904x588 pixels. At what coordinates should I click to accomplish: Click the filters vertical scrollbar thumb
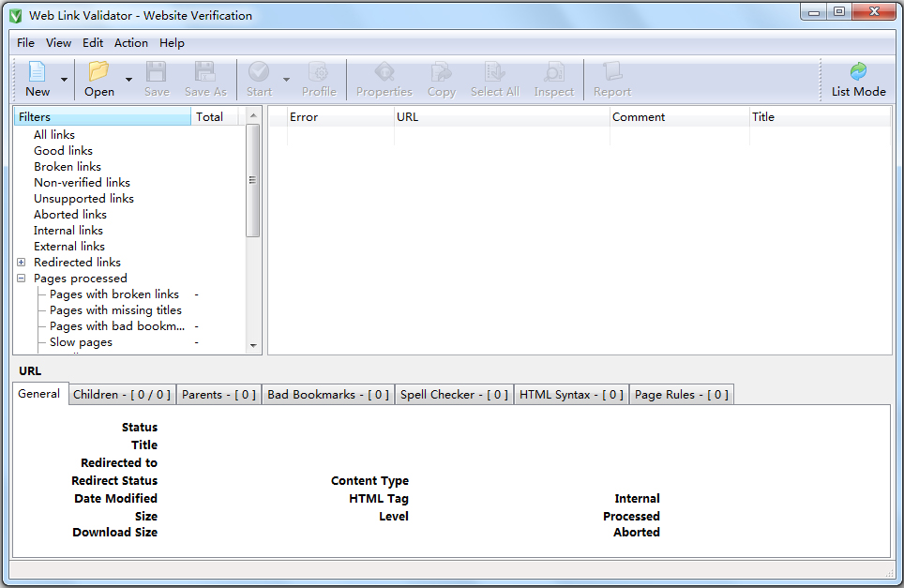[x=252, y=180]
